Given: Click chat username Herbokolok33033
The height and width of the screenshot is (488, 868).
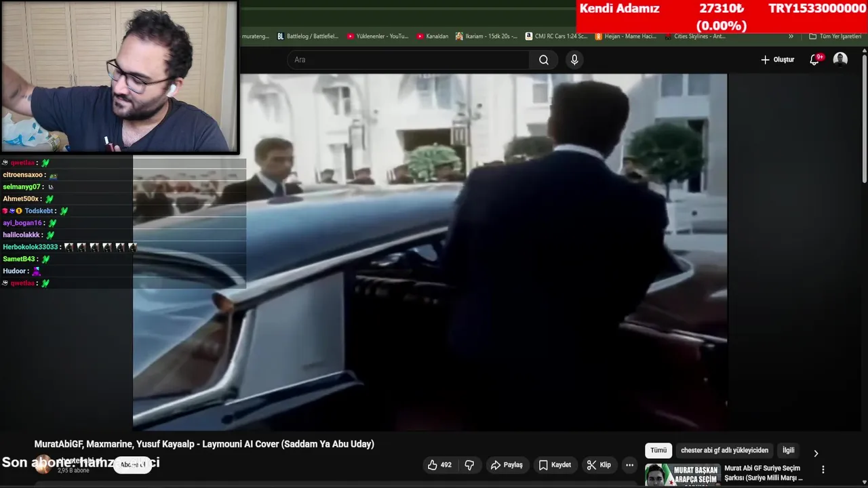Looking at the screenshot, I should [31, 247].
